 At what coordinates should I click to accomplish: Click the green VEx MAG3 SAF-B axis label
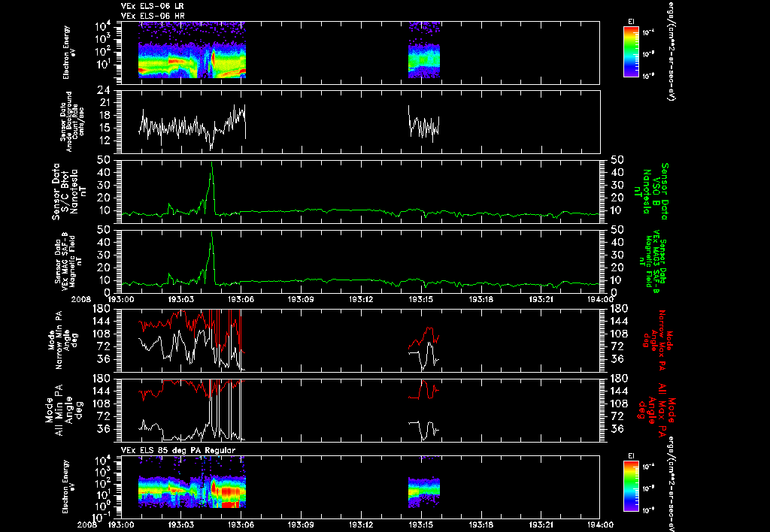click(x=655, y=261)
